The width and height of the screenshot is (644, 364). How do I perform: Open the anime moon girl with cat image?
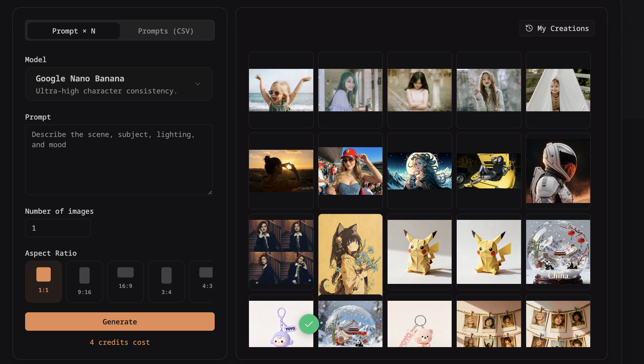420,171
